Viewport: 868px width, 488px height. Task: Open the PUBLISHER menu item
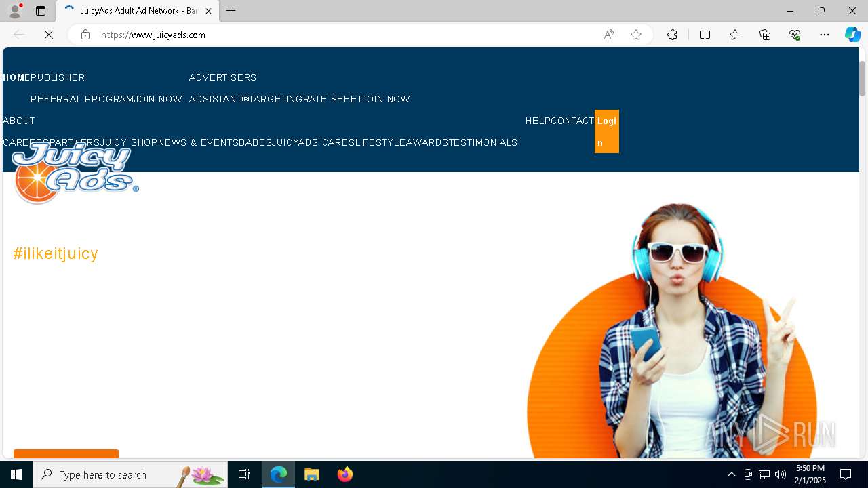click(x=58, y=77)
